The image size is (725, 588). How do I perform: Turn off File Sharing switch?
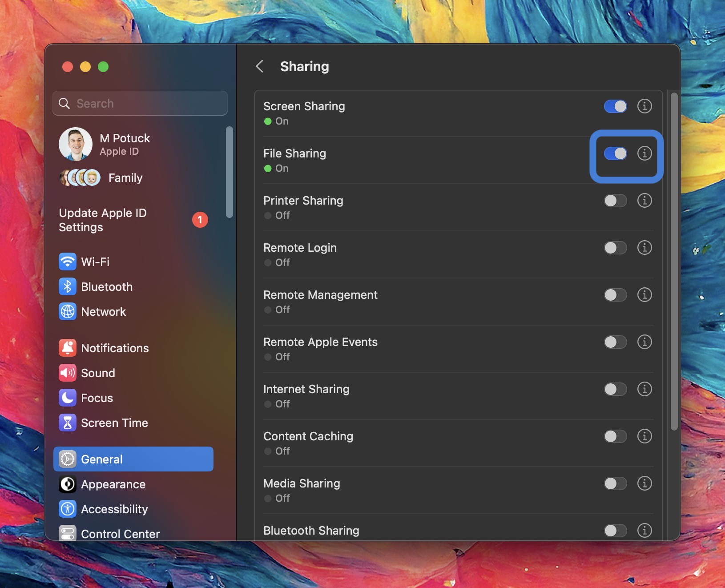[x=615, y=153]
